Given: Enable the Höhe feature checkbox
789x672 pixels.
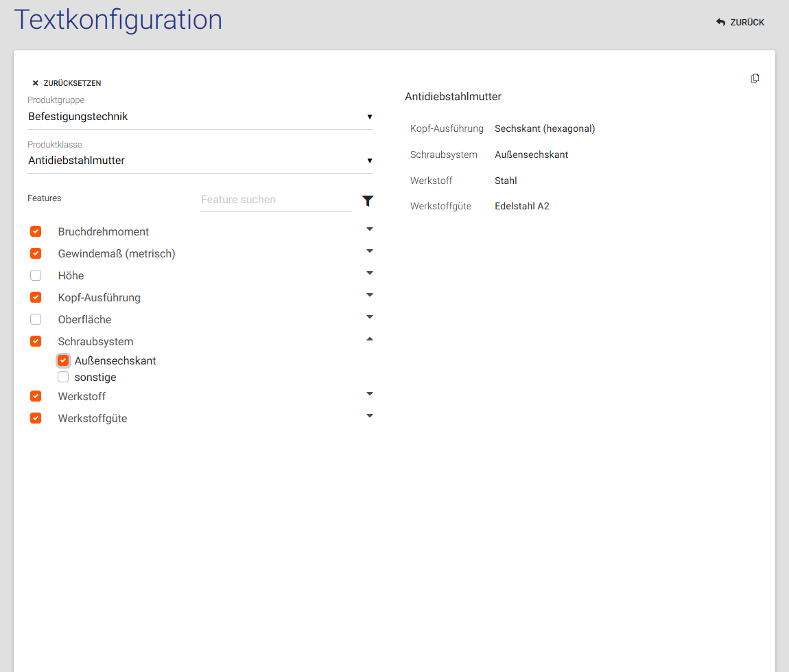Looking at the screenshot, I should pyautogui.click(x=36, y=276).
